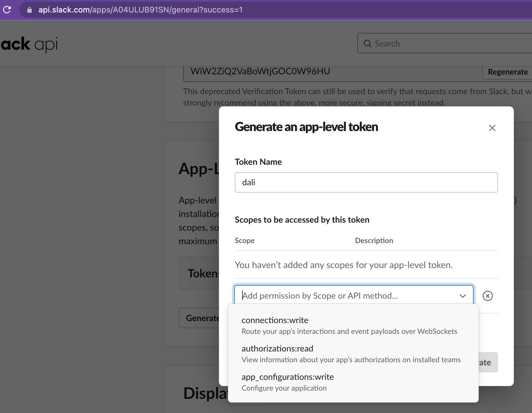Click 'Route your app's interactions' description
The width and height of the screenshot is (532, 413).
pos(349,331)
